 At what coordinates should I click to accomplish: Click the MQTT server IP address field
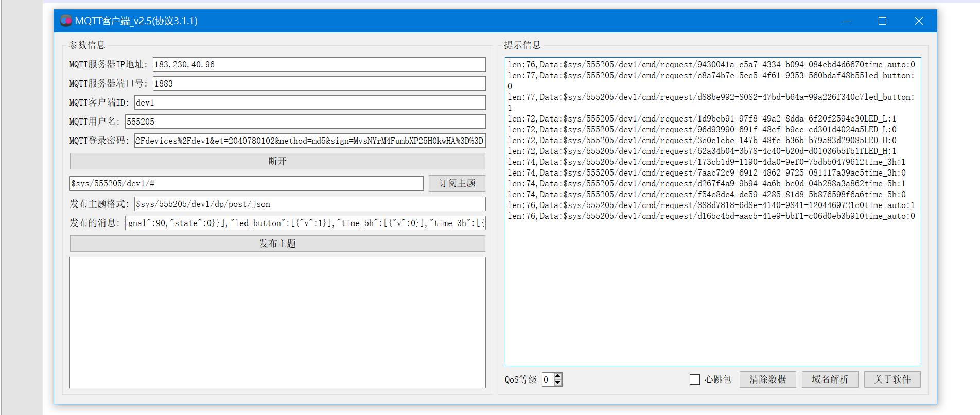319,64
